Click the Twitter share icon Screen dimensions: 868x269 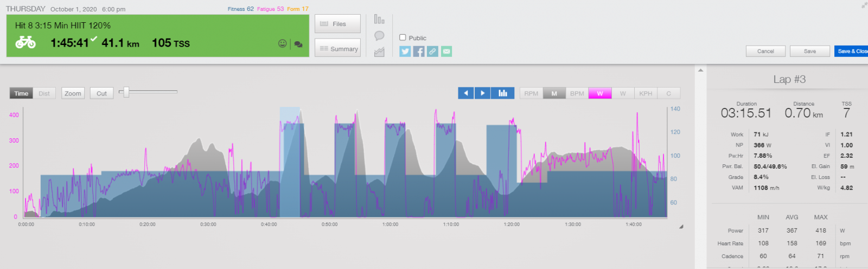(405, 52)
